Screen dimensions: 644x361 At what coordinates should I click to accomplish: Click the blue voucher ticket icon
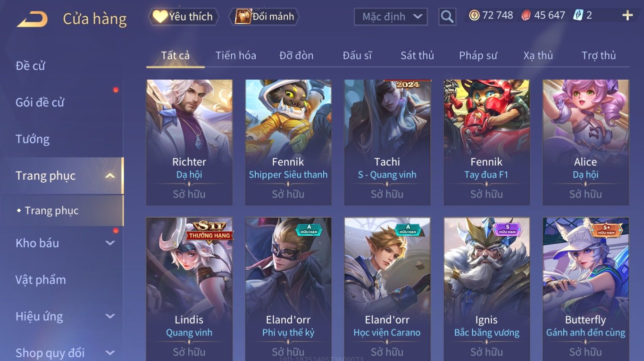click(x=578, y=15)
